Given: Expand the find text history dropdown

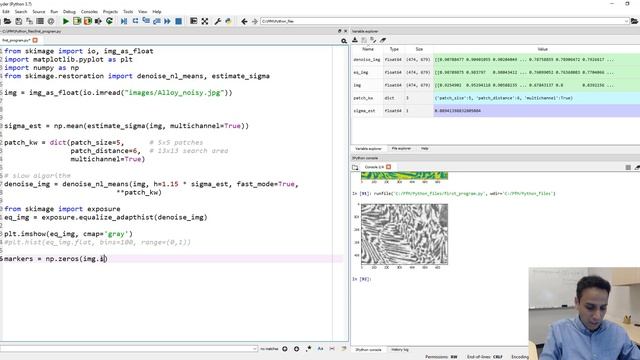Looking at the screenshot, I should (255, 349).
